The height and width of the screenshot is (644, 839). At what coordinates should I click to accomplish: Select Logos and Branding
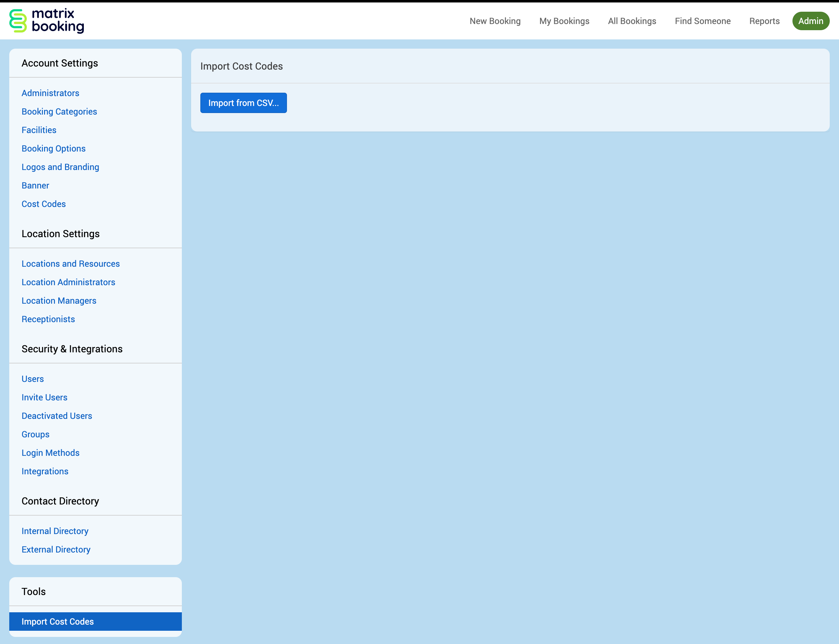[60, 167]
